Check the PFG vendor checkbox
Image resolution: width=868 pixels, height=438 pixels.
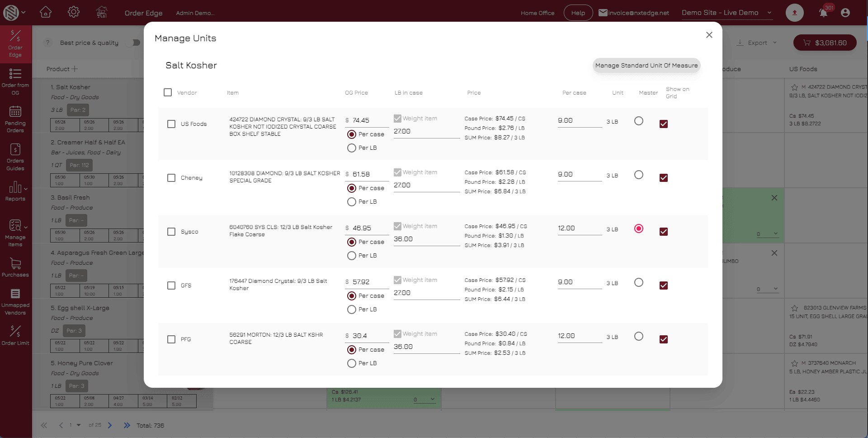[x=171, y=339]
